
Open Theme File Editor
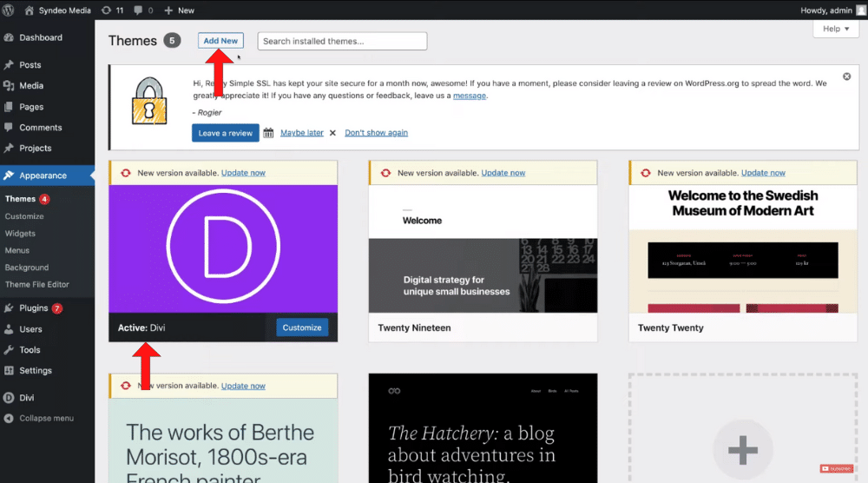37,285
